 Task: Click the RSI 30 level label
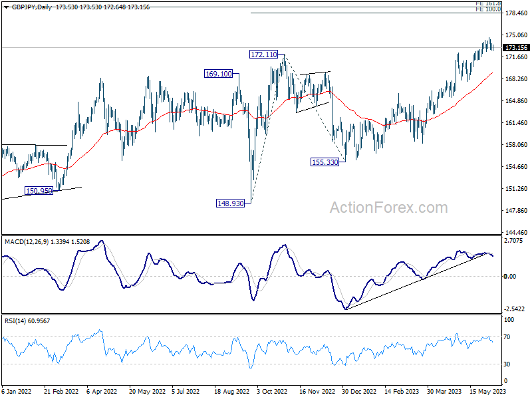507,364
